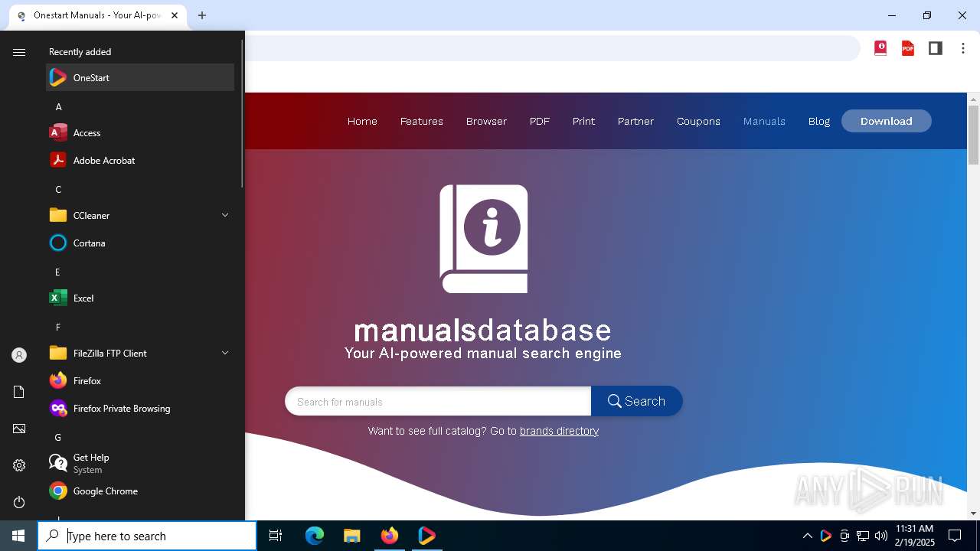Screen dimensions: 980x551
Task: Expand the FileZilla FTP Client folder
Action: point(140,353)
